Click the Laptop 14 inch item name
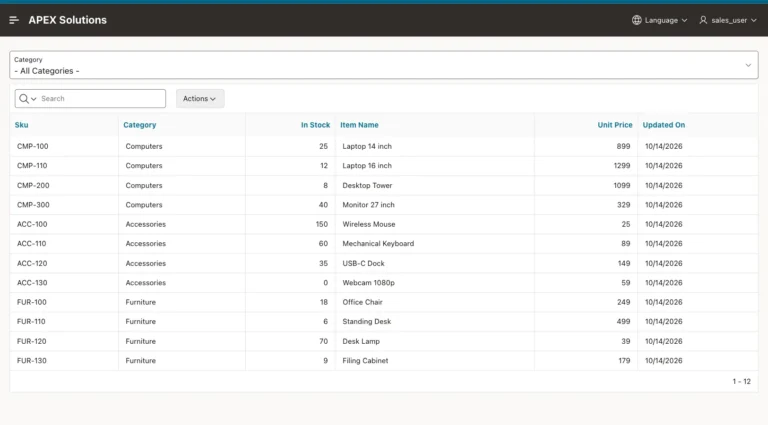Screen dimensions: 768x425 (x=367, y=146)
